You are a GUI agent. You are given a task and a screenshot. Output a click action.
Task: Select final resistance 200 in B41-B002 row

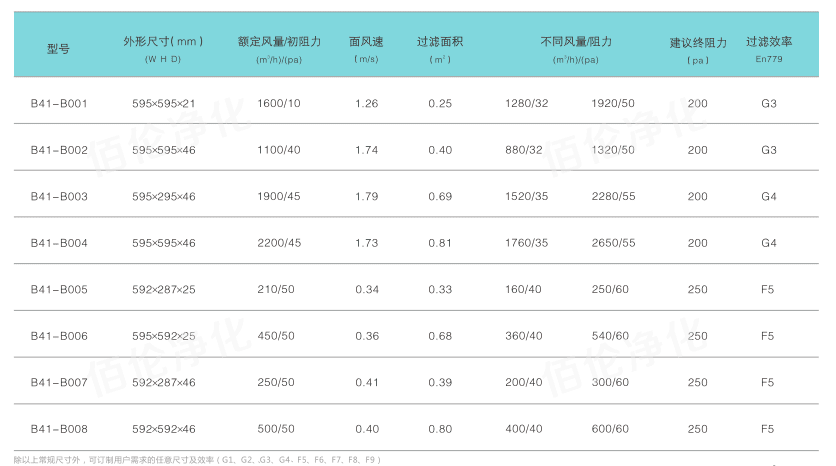pyautogui.click(x=697, y=150)
